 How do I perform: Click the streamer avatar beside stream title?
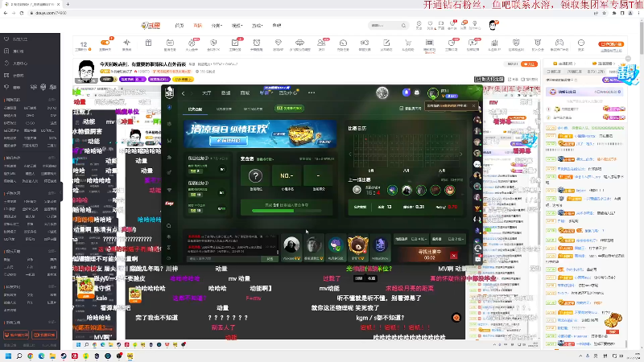click(86, 71)
